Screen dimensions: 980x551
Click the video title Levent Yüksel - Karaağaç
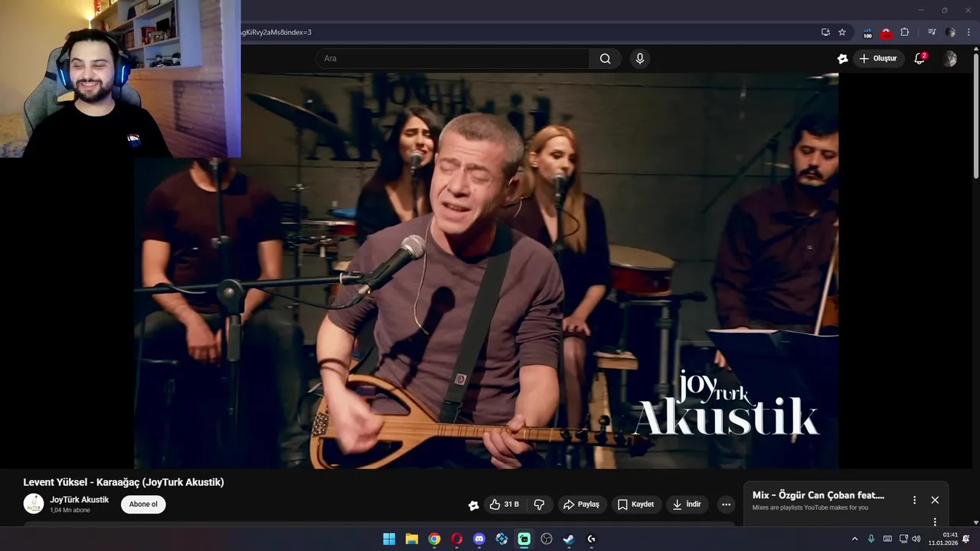coord(124,482)
